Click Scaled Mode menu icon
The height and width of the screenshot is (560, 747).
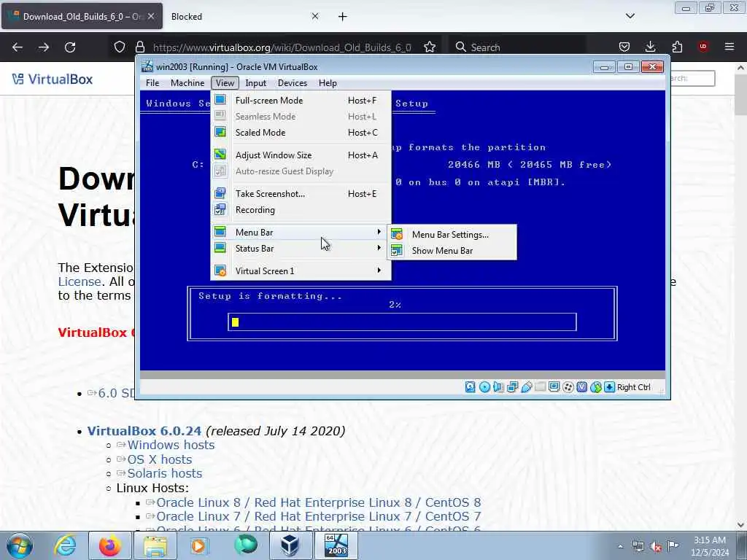(220, 132)
